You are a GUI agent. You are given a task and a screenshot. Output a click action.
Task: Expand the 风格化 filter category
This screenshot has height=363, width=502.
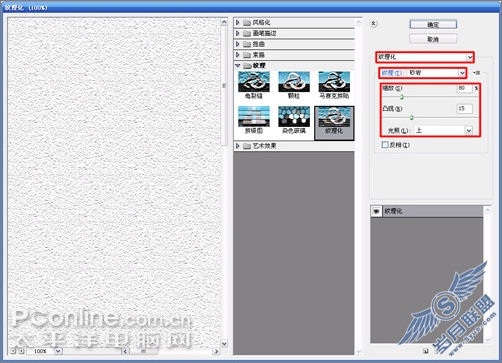point(237,22)
